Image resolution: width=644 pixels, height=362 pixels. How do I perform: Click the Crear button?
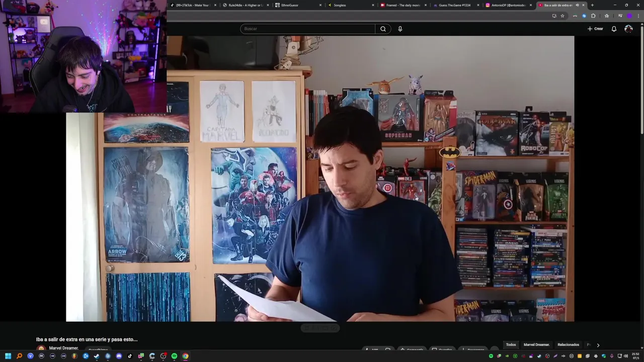click(595, 29)
